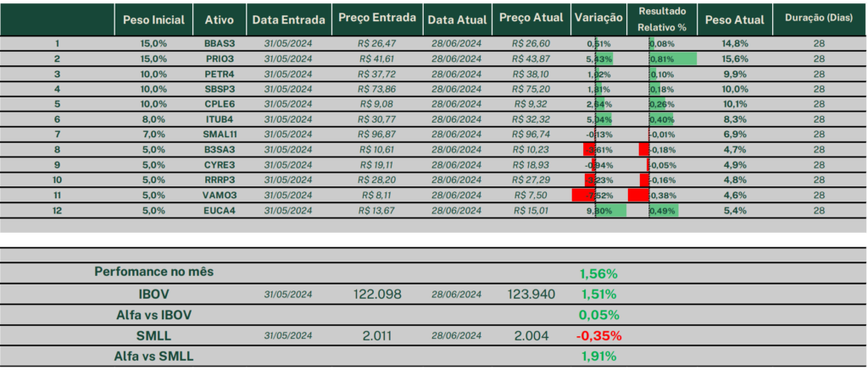This screenshot has width=868, height=370.
Task: Click the Data Entrada header cell
Action: pyautogui.click(x=288, y=20)
